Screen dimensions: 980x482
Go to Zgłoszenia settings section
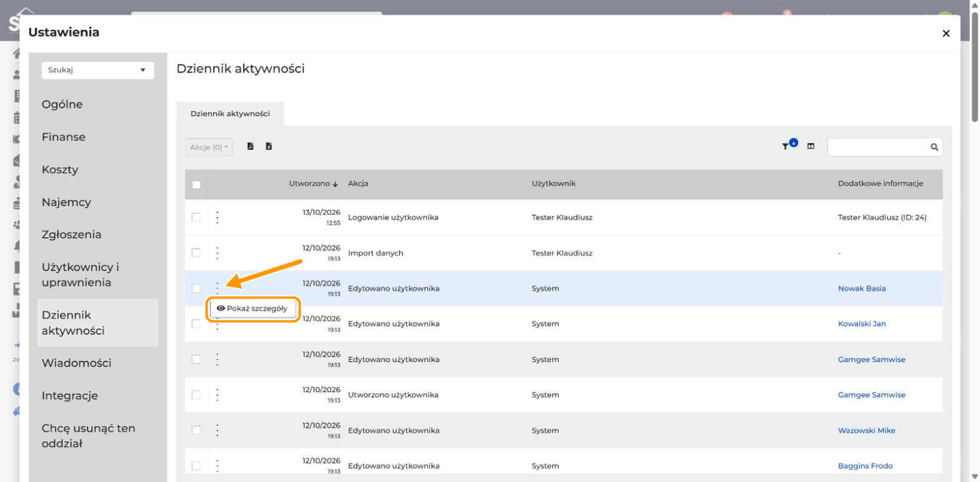click(x=71, y=235)
